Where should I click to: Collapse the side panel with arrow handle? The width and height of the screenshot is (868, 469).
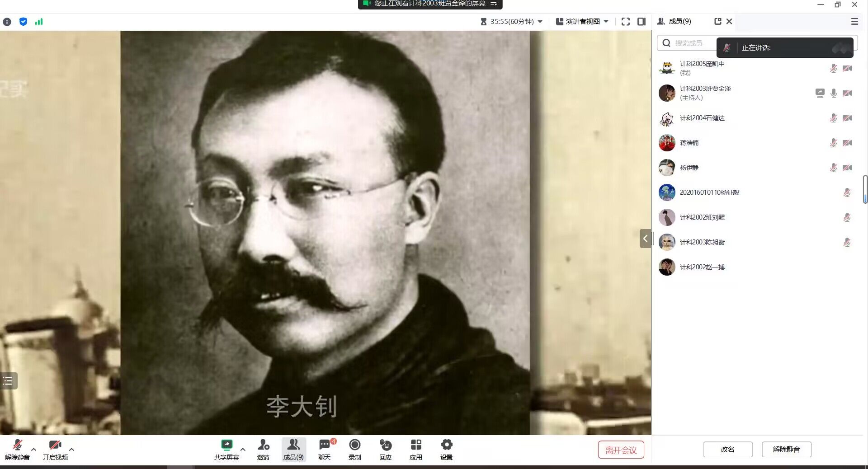(x=645, y=239)
